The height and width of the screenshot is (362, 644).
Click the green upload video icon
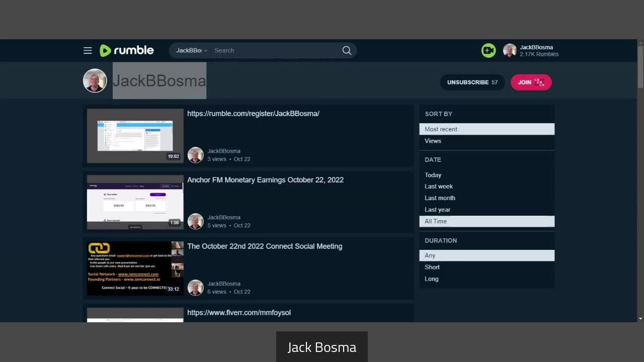[488, 50]
